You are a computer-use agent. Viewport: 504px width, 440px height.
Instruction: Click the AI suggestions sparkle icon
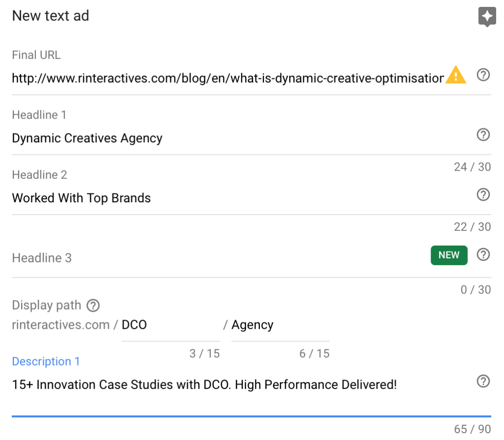487,16
